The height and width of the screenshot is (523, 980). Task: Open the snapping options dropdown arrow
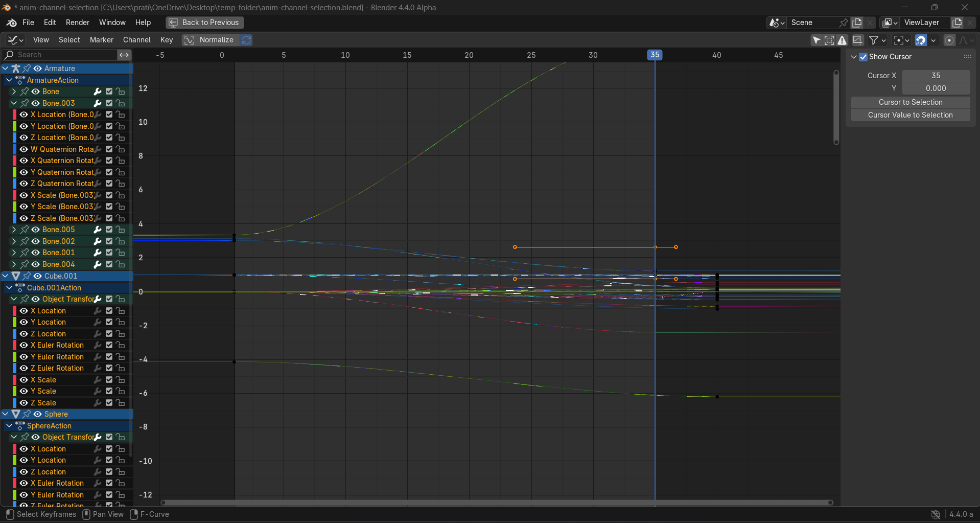click(934, 40)
